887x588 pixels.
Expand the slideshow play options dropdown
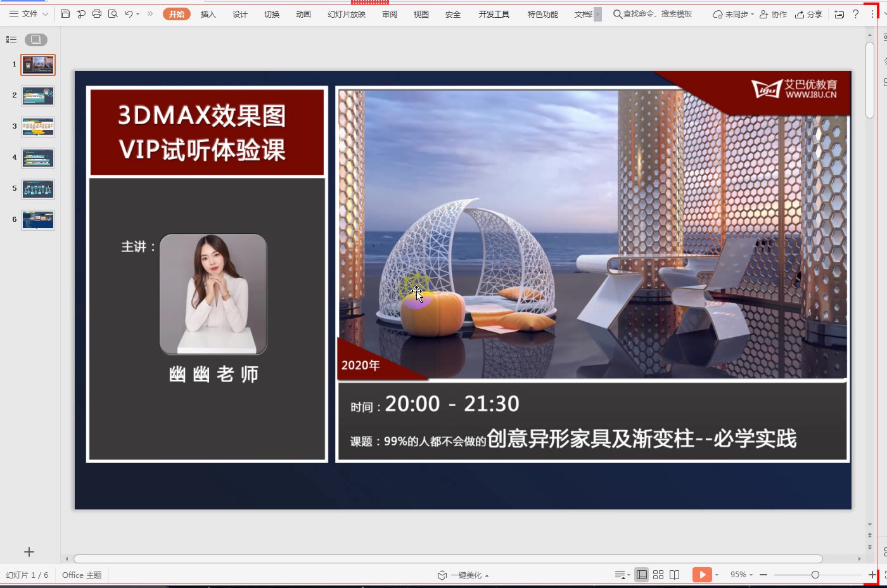point(717,575)
